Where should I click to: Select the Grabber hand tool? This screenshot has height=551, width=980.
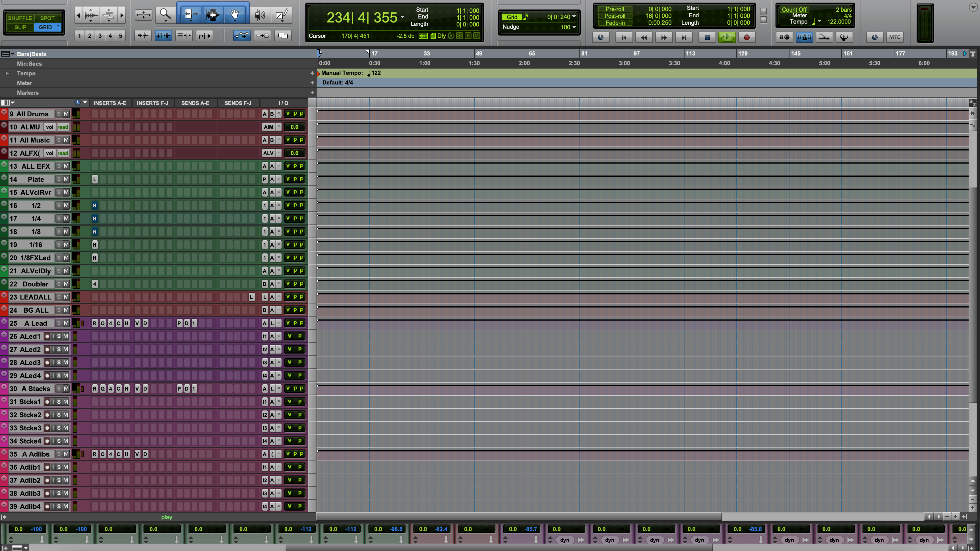click(x=235, y=15)
